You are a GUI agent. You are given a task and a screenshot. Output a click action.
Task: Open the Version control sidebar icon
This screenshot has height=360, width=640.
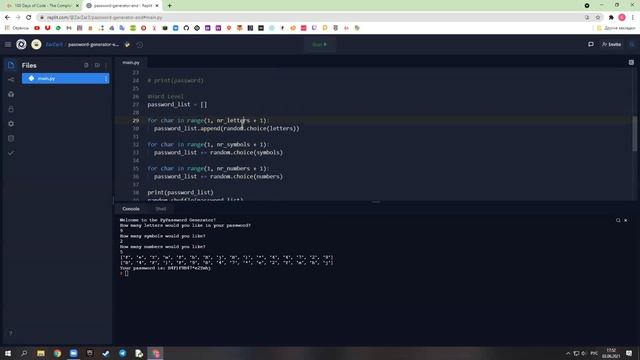[x=11, y=80]
